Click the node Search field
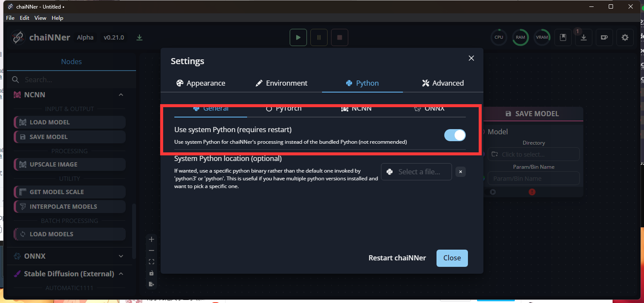Screen dimensions: 644x303 (71, 80)
